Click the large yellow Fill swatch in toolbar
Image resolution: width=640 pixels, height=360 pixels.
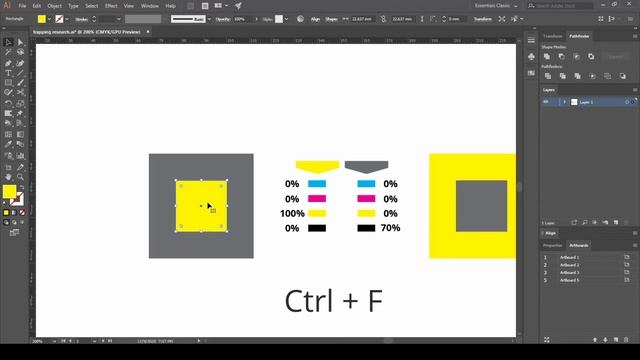[9, 191]
